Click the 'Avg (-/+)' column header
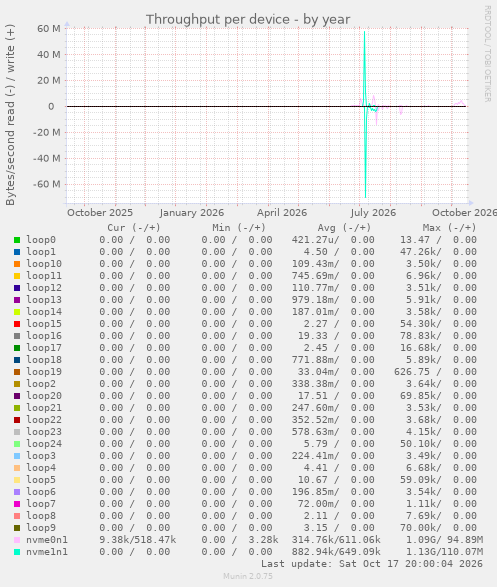Viewport: 497px width, 587px height. [x=344, y=227]
